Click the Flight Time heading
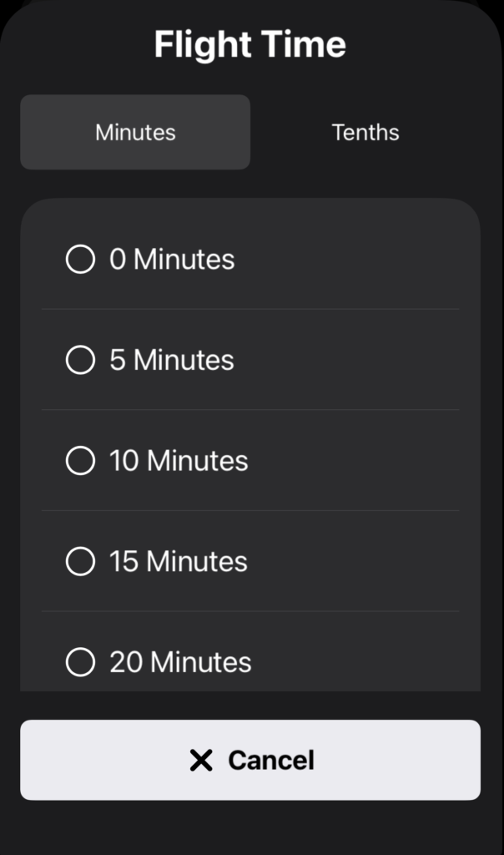The width and height of the screenshot is (504, 855). click(x=250, y=43)
